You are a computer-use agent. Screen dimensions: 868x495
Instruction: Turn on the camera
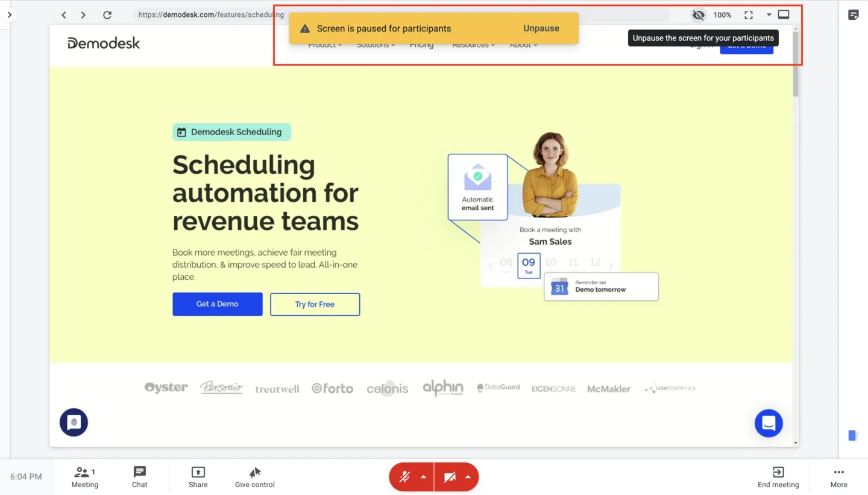tap(450, 478)
